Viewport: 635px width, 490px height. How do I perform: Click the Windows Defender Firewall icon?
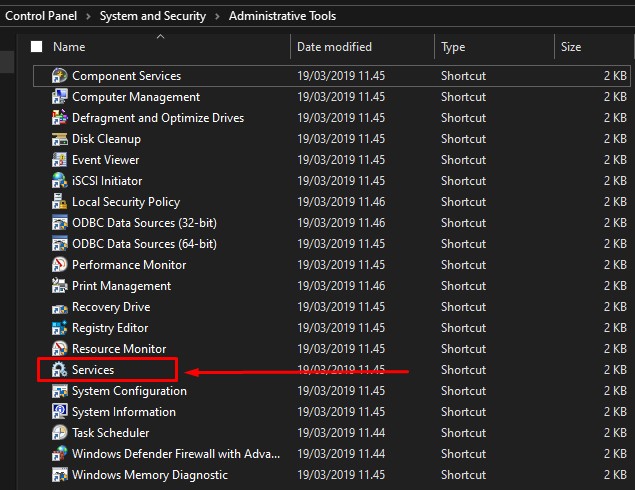tap(60, 454)
